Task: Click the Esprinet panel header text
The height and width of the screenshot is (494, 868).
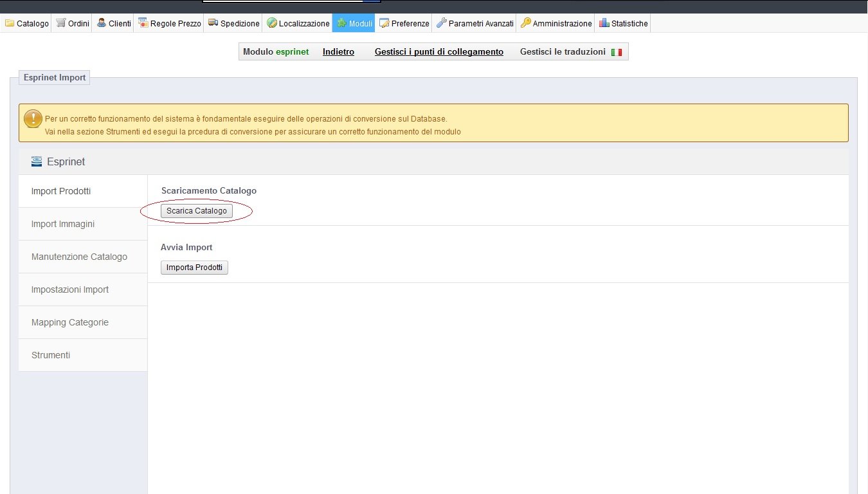Action: coord(66,161)
